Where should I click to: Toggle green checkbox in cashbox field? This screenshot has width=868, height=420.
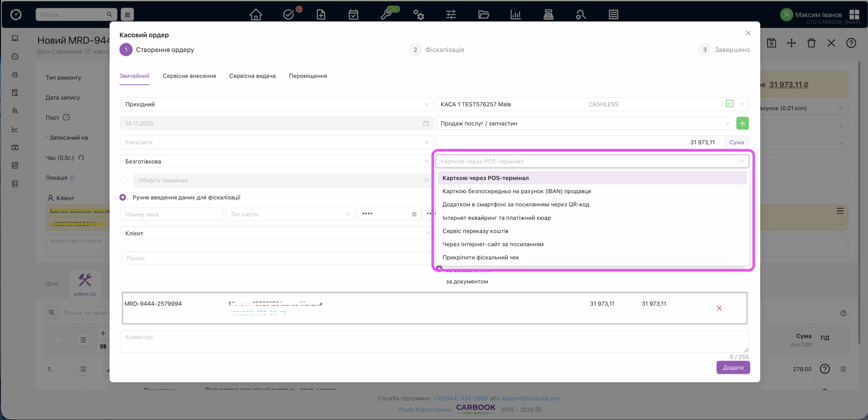[x=730, y=104]
